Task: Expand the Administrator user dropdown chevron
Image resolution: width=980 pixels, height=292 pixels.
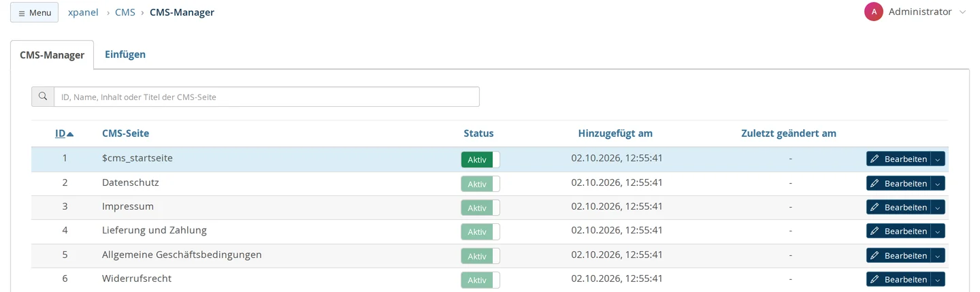Action: (962, 12)
